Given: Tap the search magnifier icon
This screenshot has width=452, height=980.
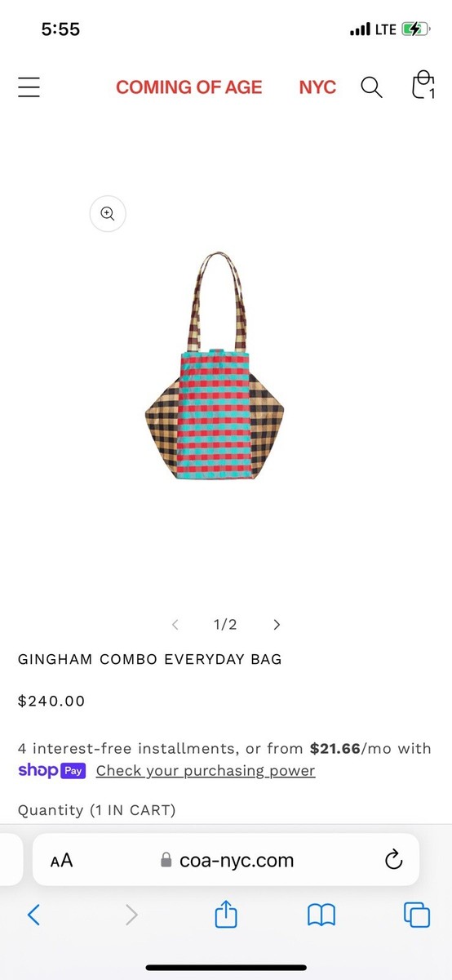Looking at the screenshot, I should [x=371, y=87].
